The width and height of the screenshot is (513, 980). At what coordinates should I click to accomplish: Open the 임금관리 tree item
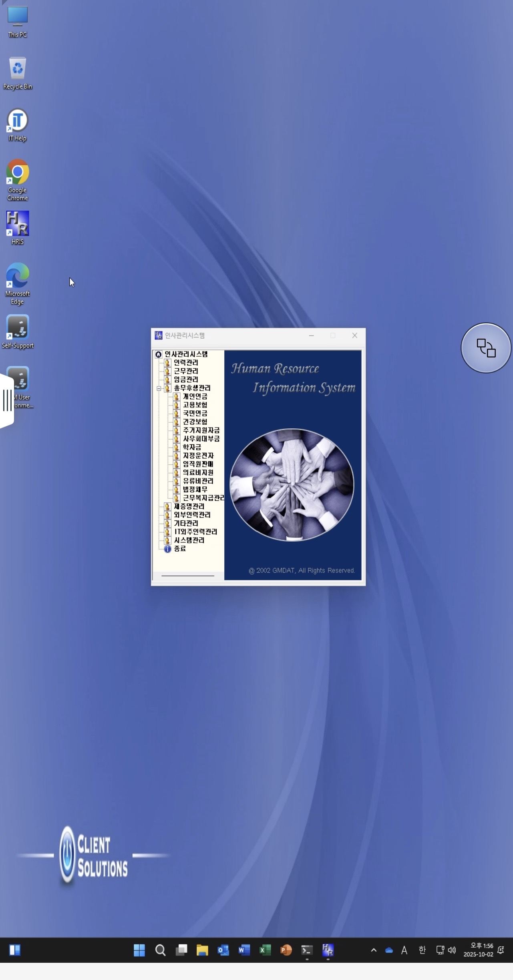(x=185, y=380)
